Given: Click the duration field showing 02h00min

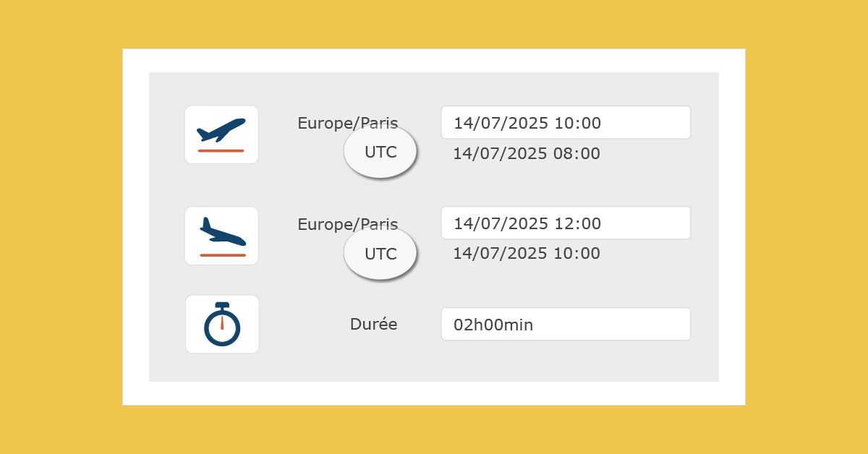Looking at the screenshot, I should 566,324.
